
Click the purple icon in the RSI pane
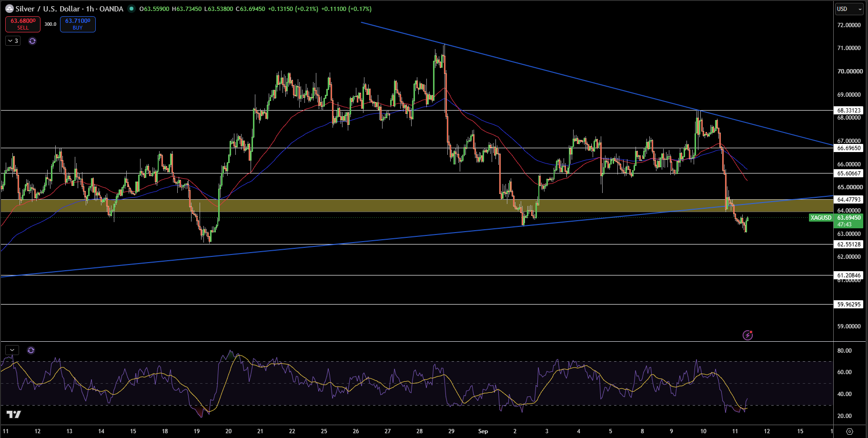pyautogui.click(x=31, y=350)
